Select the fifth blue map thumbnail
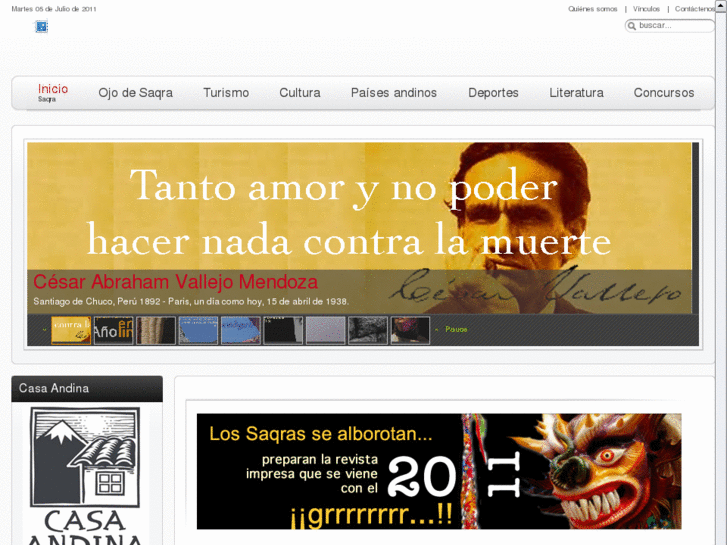Viewport: 727px width, 545px height. pos(241,330)
